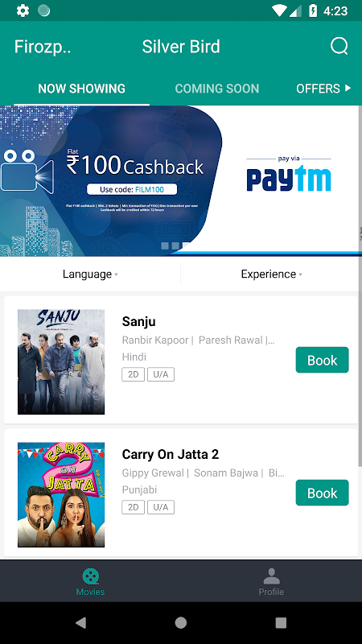Tap the search magnifier icon
This screenshot has width=362, height=644.
339,47
